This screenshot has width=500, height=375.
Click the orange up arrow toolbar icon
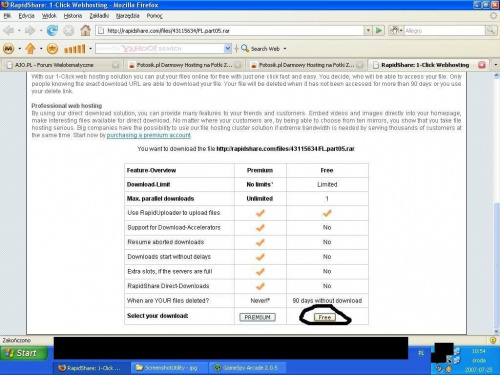pyautogui.click(x=30, y=49)
